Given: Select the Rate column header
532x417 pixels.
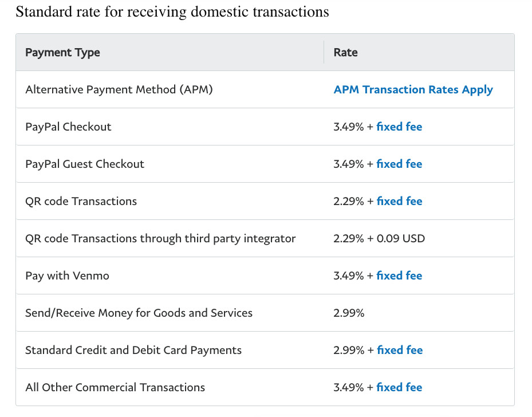Looking at the screenshot, I should coord(345,52).
